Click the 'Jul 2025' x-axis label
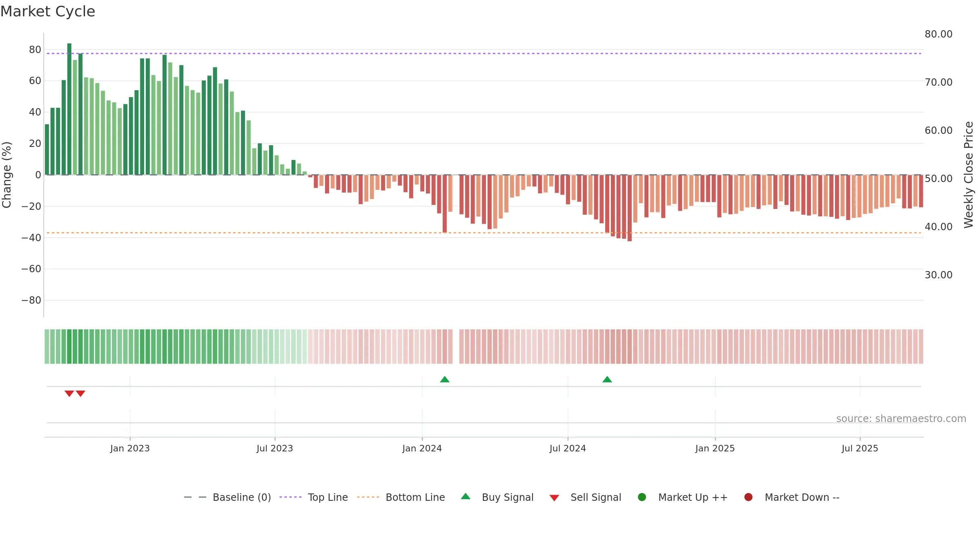This screenshot has height=551, width=980. 860,448
